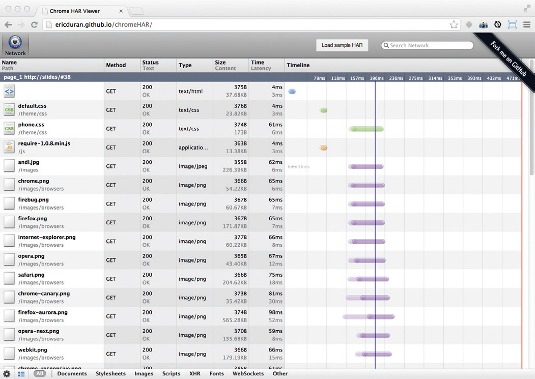Screen dimensions: 535x379
Task: Close the Chrome HAR Viewer tab
Action: [121, 11]
